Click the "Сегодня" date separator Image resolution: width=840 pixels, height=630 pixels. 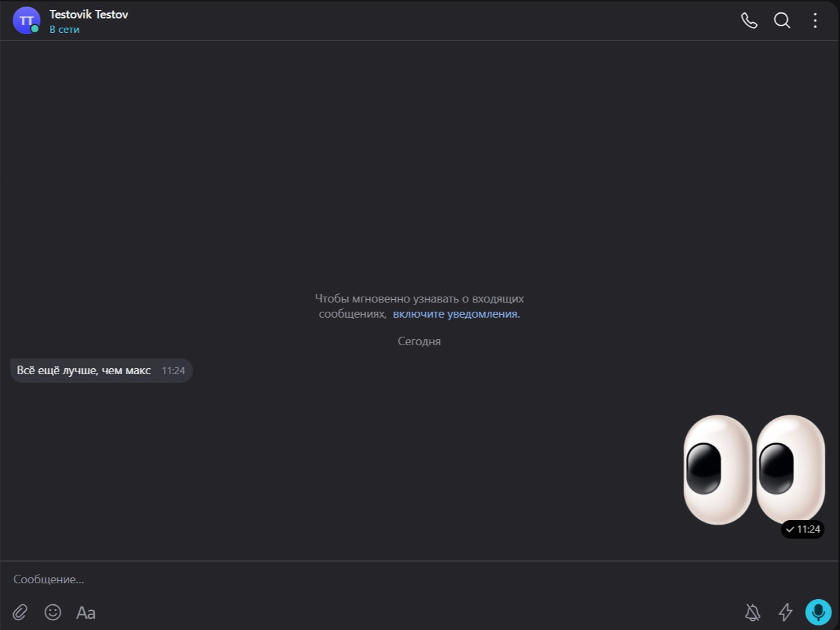coord(419,341)
